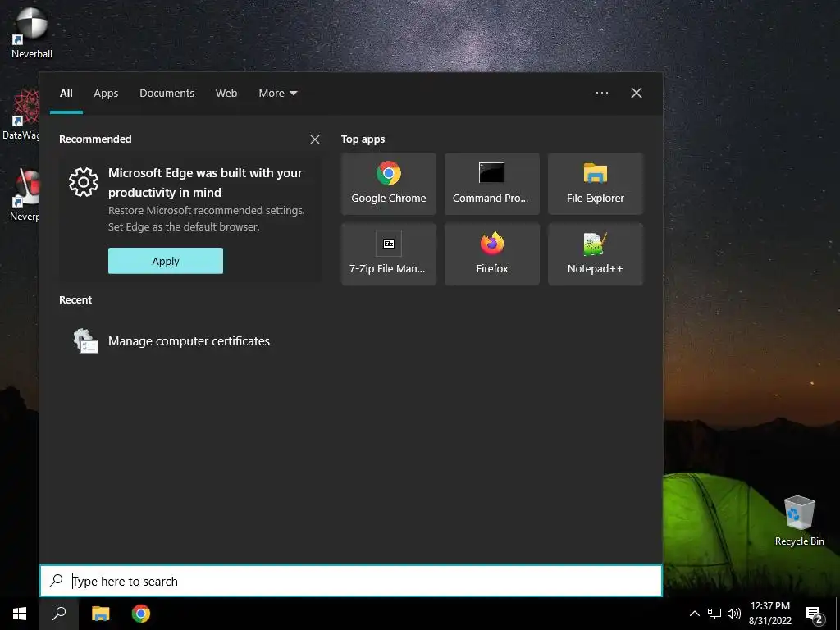The image size is (840, 630).
Task: Click Microsoft Edge productivity recommendation title
Action: [x=205, y=182]
